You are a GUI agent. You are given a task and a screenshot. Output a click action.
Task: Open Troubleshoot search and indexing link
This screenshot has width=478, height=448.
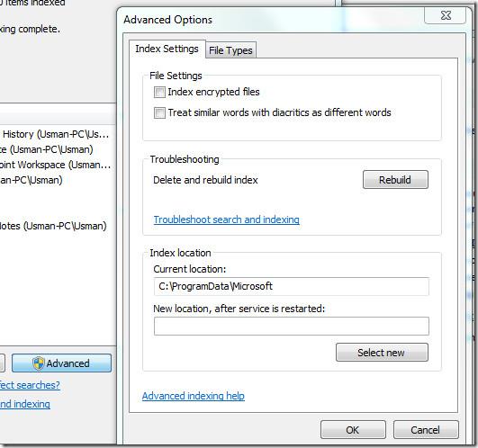[227, 220]
